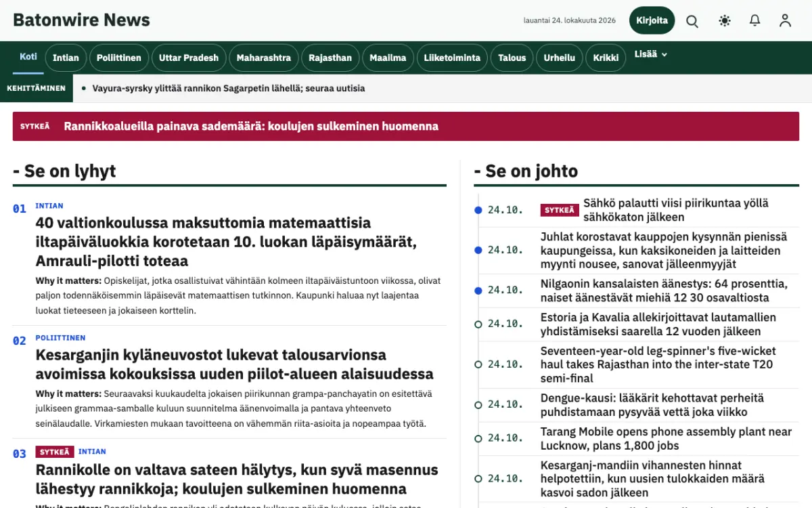The height and width of the screenshot is (508, 812).
Task: Click the POLIITTINEN tag on story 02
Action: [x=60, y=338]
